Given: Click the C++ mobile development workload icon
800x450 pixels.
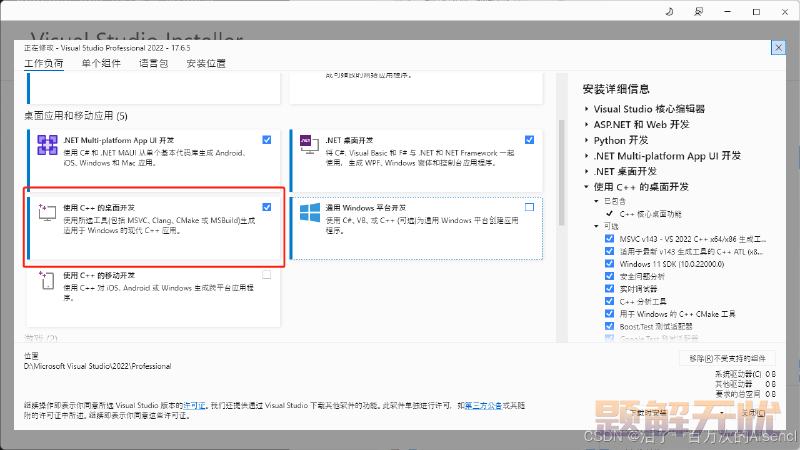Looking at the screenshot, I should pyautogui.click(x=47, y=280).
